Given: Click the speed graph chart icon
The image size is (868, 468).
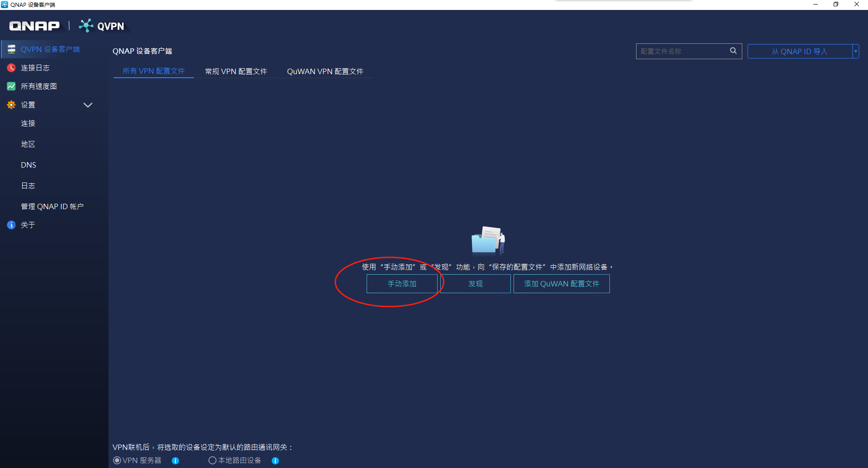Looking at the screenshot, I should pos(11,86).
